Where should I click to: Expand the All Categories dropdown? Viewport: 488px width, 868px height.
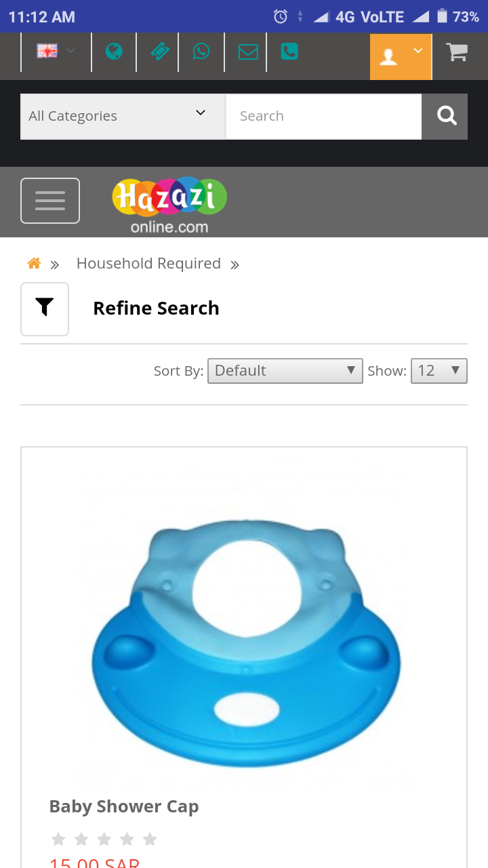(123, 116)
